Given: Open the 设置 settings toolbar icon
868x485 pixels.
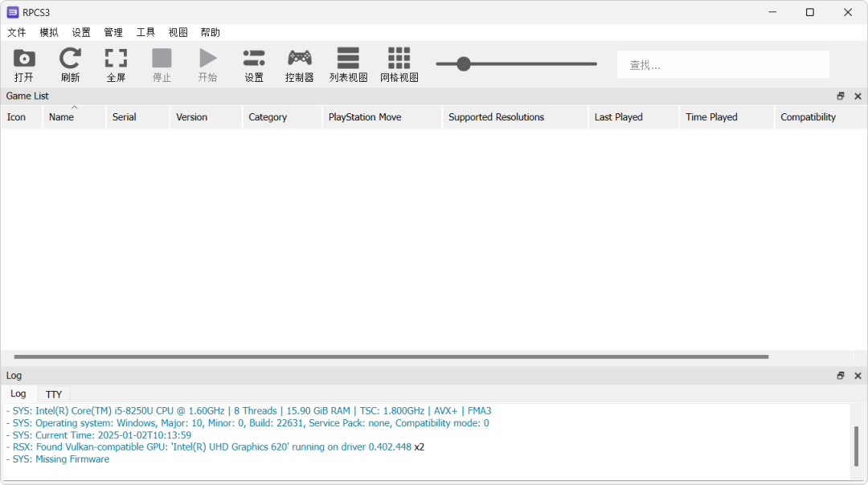Looking at the screenshot, I should (254, 65).
